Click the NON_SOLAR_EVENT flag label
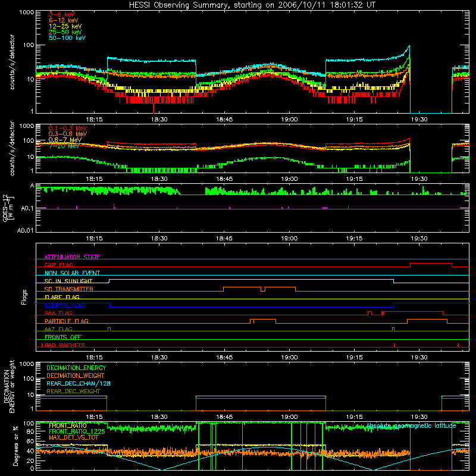476x476 pixels. [x=72, y=273]
